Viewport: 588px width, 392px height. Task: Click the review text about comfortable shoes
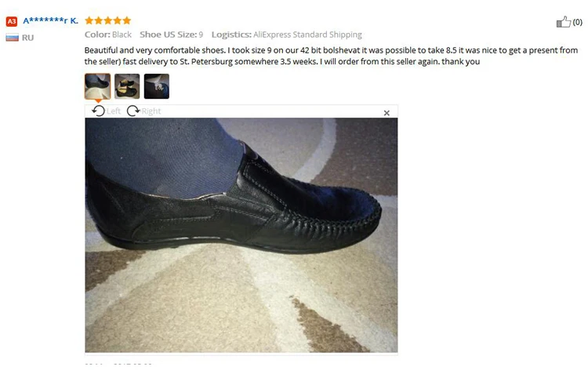331,56
